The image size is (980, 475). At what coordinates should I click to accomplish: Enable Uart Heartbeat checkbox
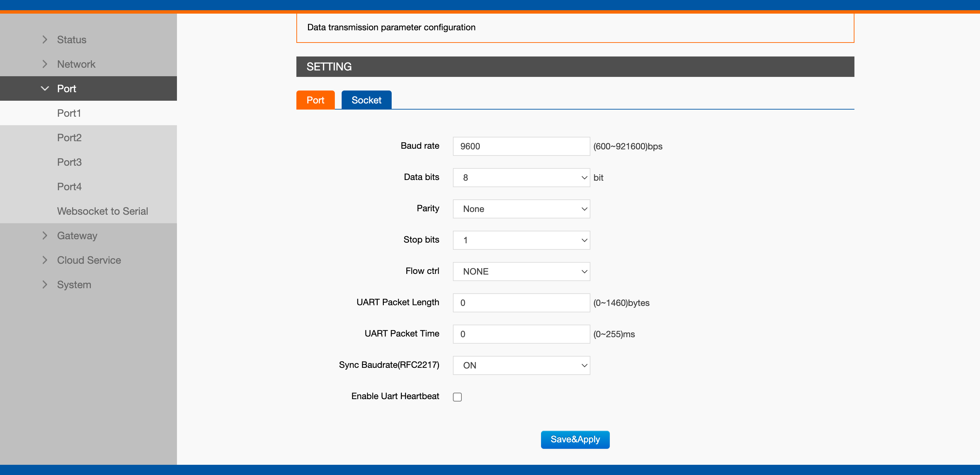click(x=457, y=397)
